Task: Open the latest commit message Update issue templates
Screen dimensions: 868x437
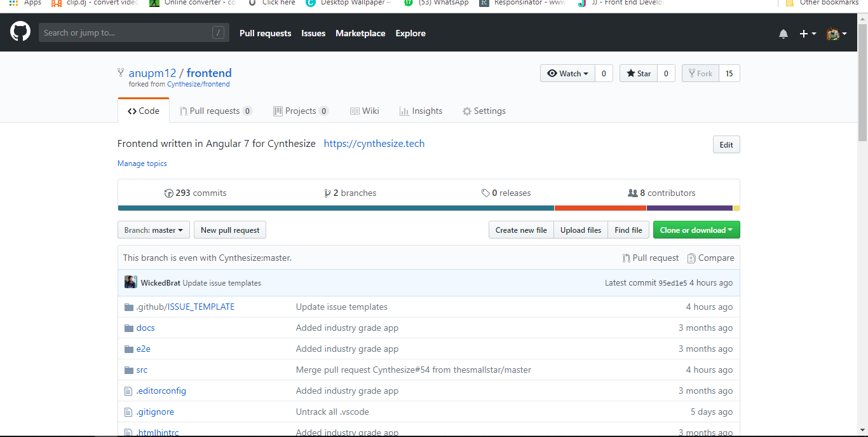Action: point(222,283)
